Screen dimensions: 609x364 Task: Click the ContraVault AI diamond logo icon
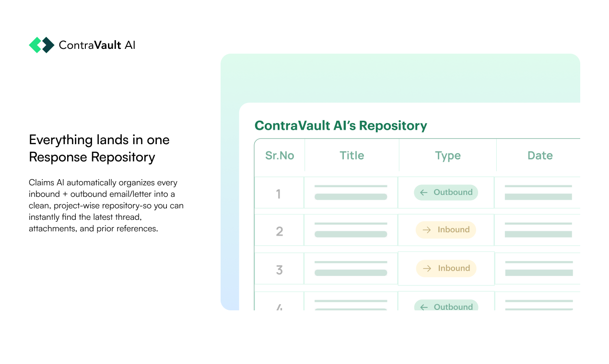[42, 45]
